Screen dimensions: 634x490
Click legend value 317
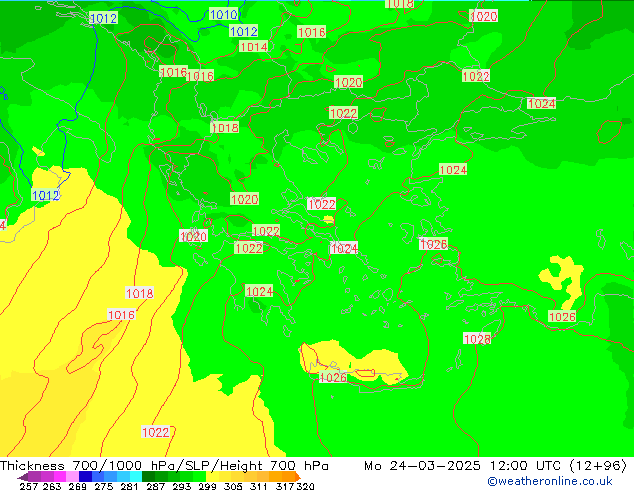285,486
